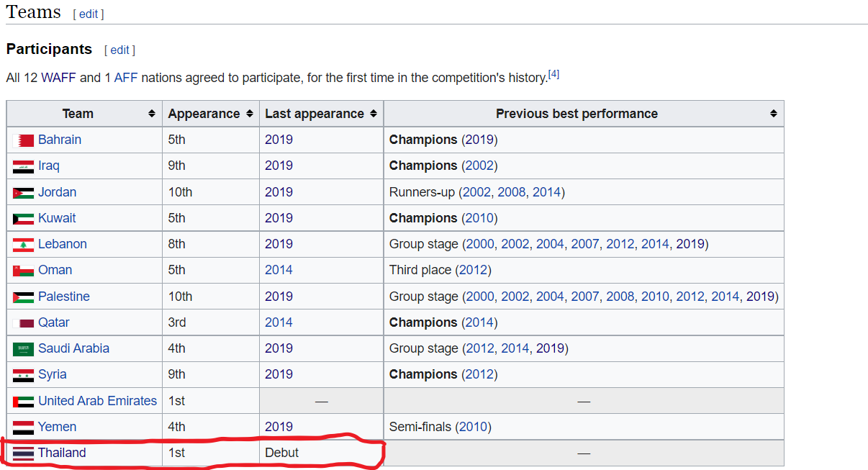
Task: Select Jordan's 10th appearance cell
Action: 211,192
